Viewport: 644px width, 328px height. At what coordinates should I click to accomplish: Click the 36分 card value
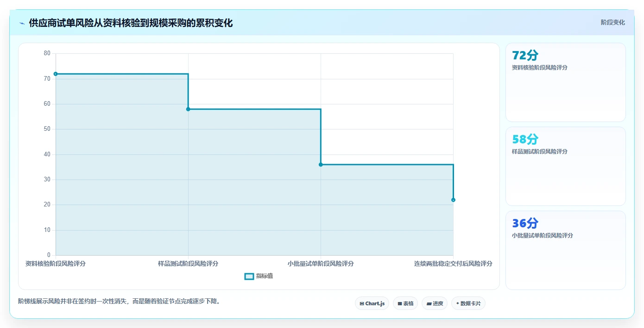click(525, 223)
